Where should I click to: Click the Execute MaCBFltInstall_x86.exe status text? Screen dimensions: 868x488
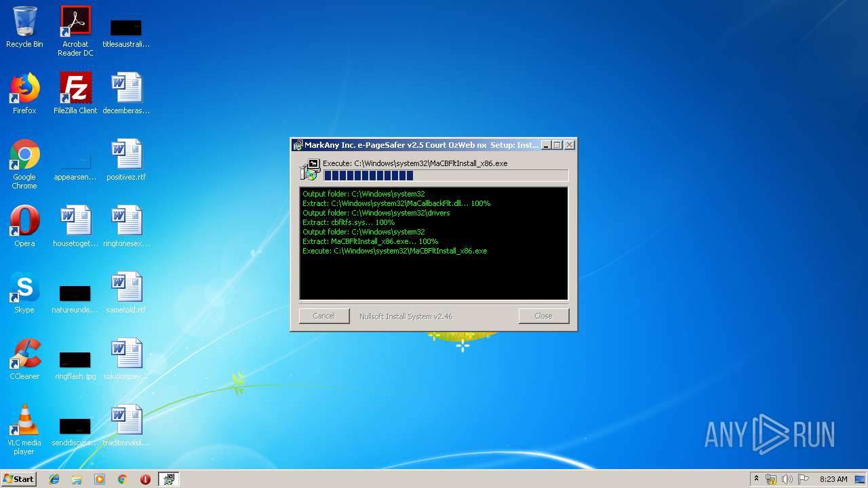point(415,163)
